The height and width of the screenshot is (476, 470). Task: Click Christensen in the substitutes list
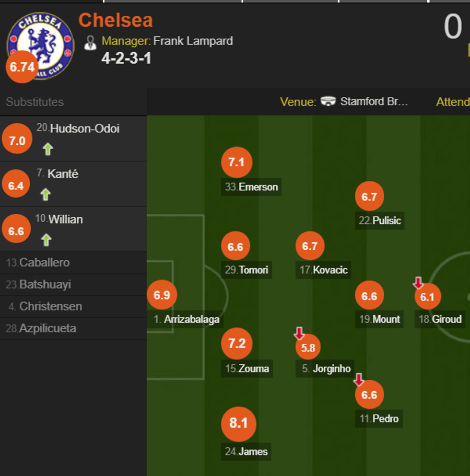click(50, 306)
